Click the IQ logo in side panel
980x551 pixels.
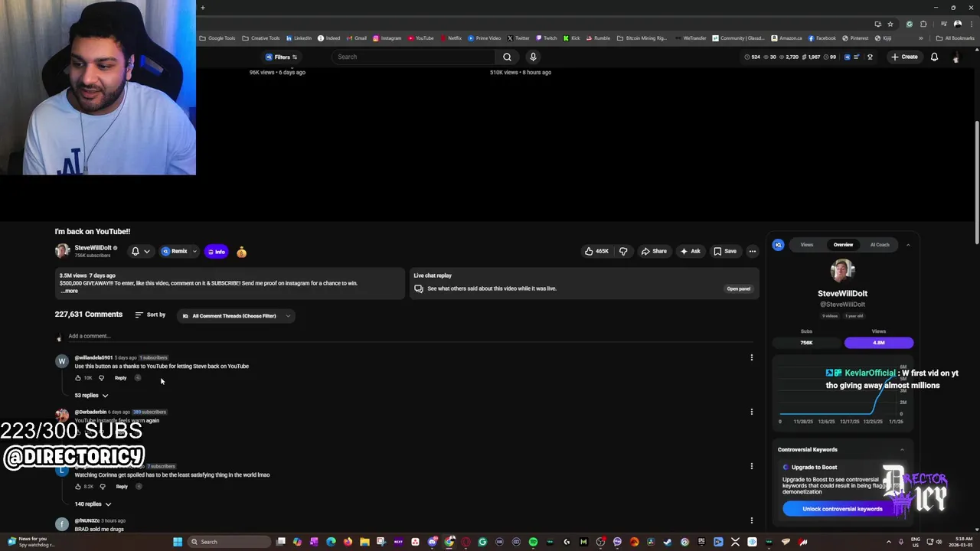click(x=779, y=245)
